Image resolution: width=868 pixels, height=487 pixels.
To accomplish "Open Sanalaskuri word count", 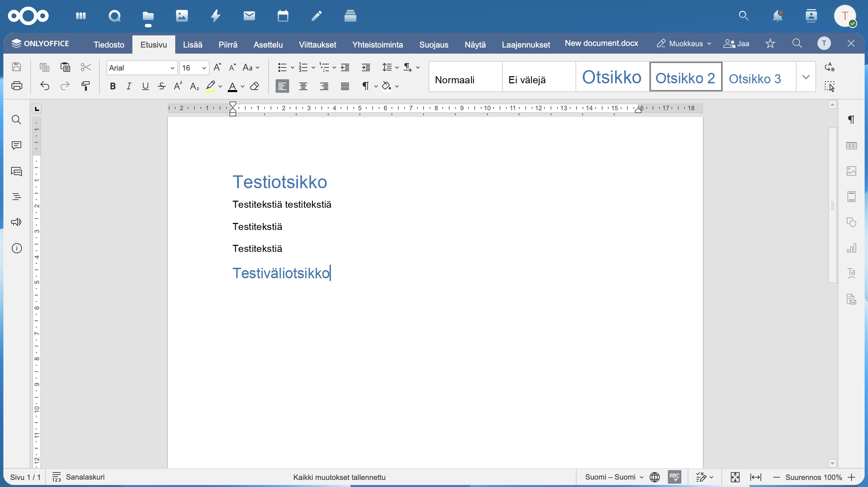I will [x=79, y=477].
